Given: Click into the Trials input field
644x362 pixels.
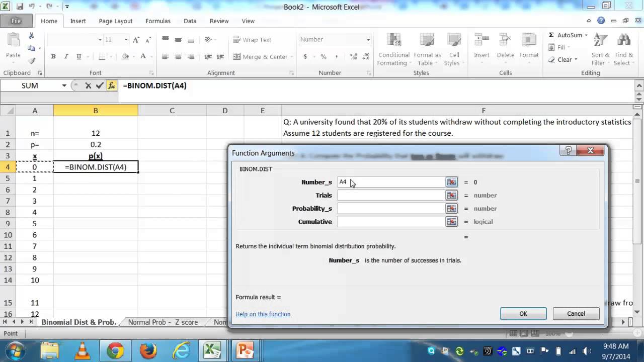Looking at the screenshot, I should 391,195.
